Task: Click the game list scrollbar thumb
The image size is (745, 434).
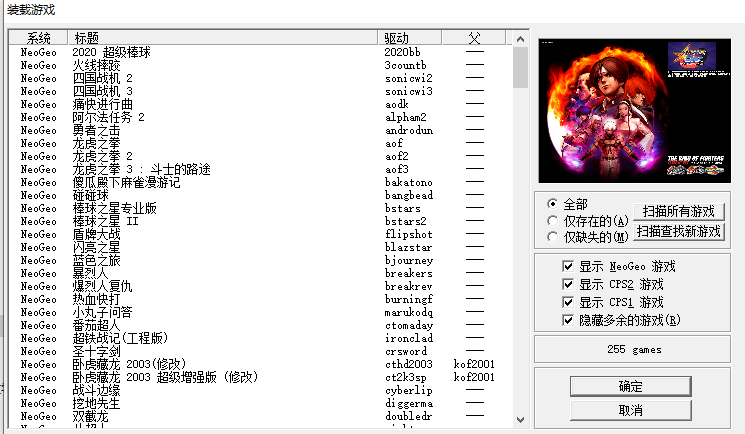Action: [x=520, y=67]
